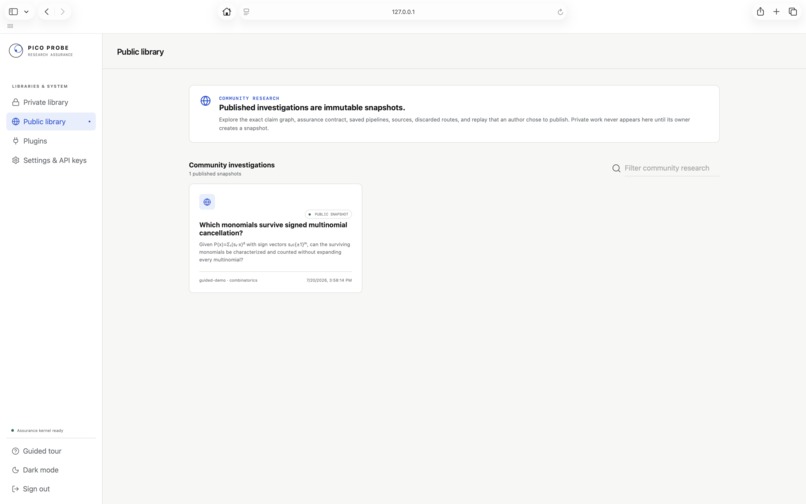The image size is (806, 504).
Task: Click the globe icon beside Public library
Action: click(15, 121)
